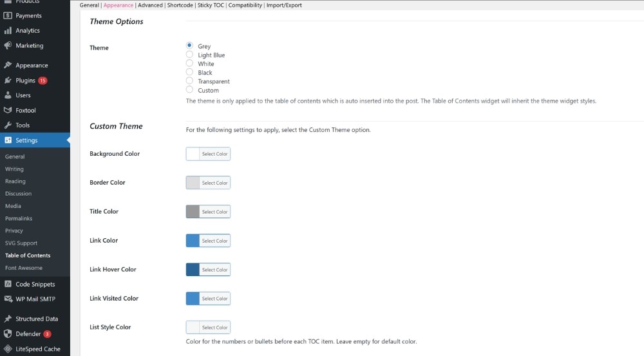Click the Settings sliders icon

point(8,140)
